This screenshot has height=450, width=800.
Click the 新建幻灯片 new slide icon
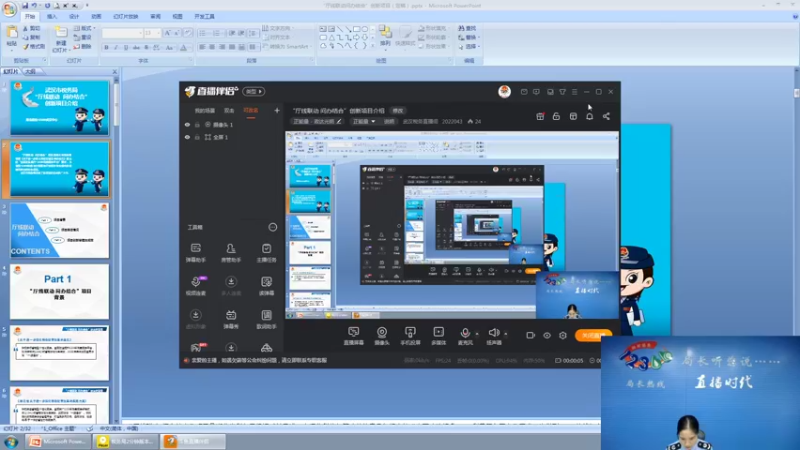(x=61, y=34)
